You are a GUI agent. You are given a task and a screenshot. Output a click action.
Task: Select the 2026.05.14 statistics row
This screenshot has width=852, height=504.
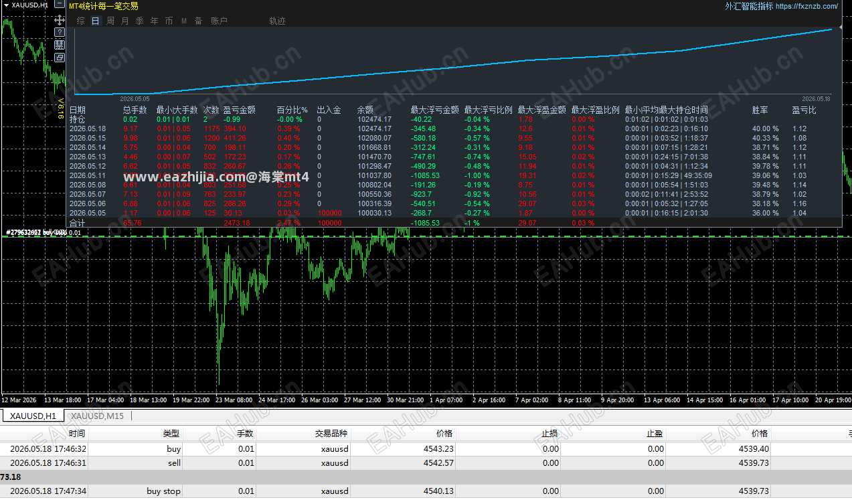pyautogui.click(x=454, y=147)
